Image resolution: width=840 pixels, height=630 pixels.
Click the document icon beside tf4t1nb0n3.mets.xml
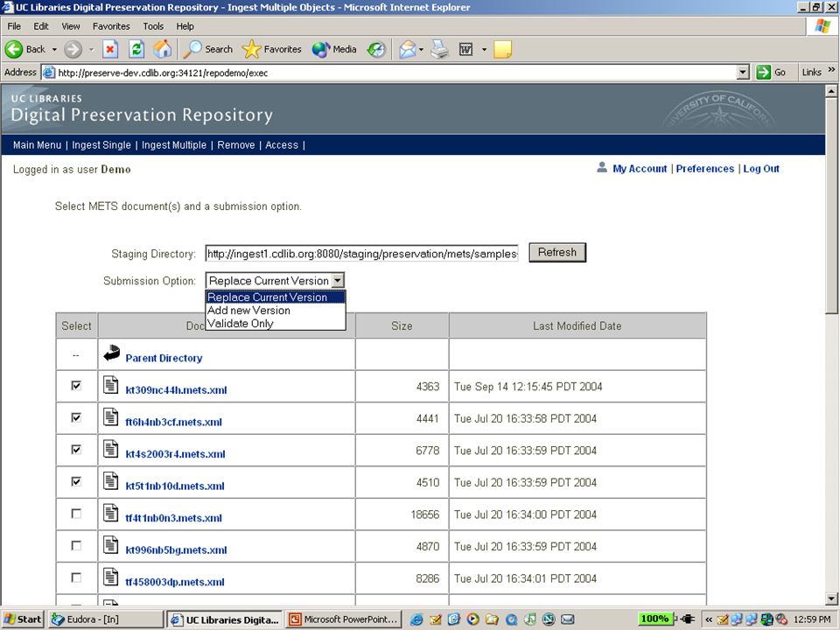tap(110, 514)
